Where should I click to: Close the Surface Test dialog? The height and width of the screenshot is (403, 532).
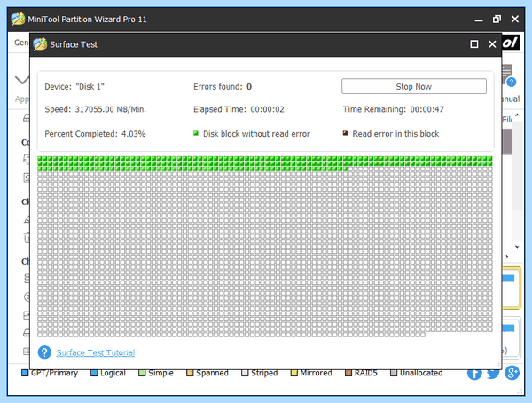(492, 44)
